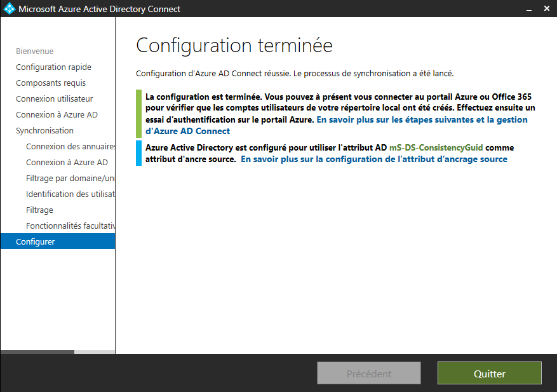Screen dimensions: 557x392
Task: Select Configuration rapide step
Action: tap(53, 67)
